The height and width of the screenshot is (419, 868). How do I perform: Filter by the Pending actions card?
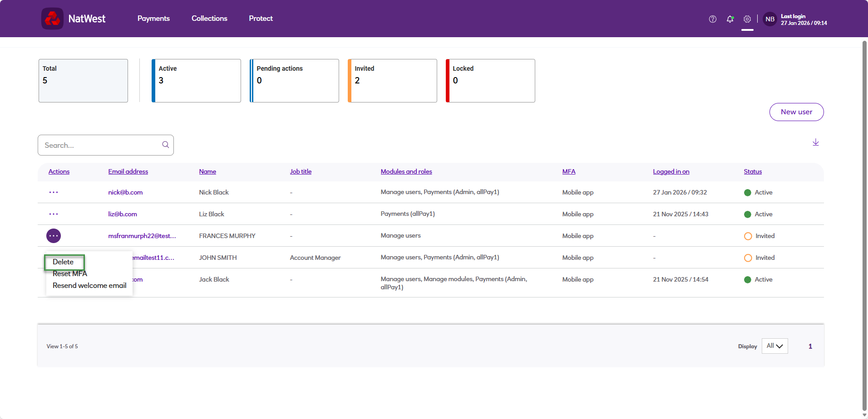[x=294, y=81]
